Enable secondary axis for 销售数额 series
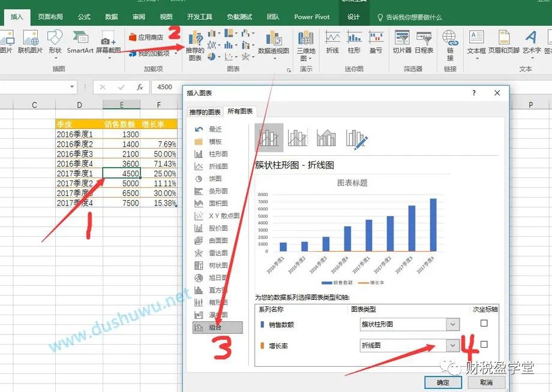This screenshot has height=392, width=552. (x=484, y=323)
